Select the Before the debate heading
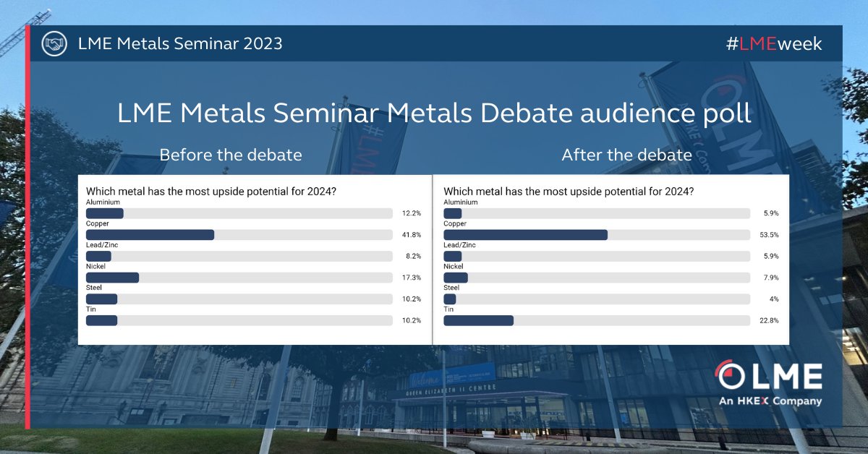This screenshot has height=454, width=868. 231,155
